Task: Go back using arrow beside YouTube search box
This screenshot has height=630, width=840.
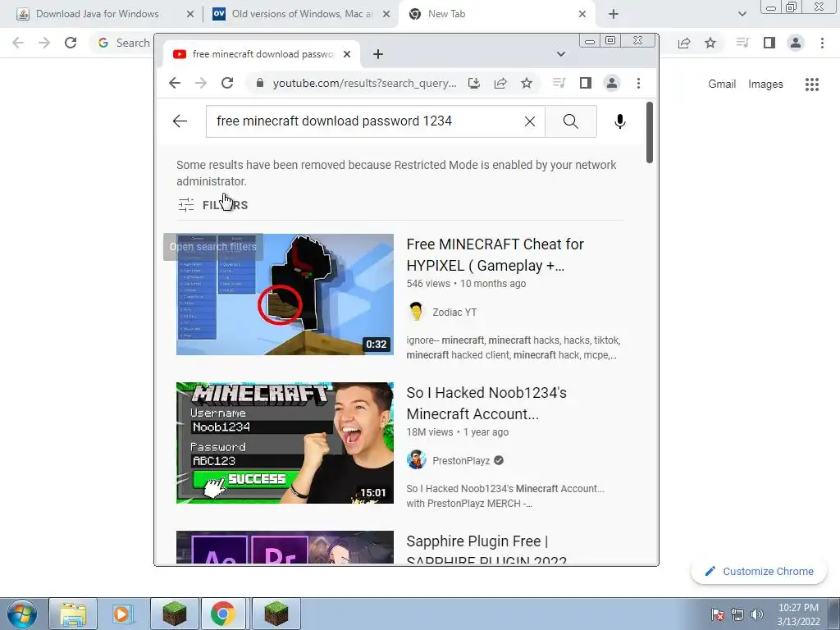Action: pyautogui.click(x=180, y=121)
